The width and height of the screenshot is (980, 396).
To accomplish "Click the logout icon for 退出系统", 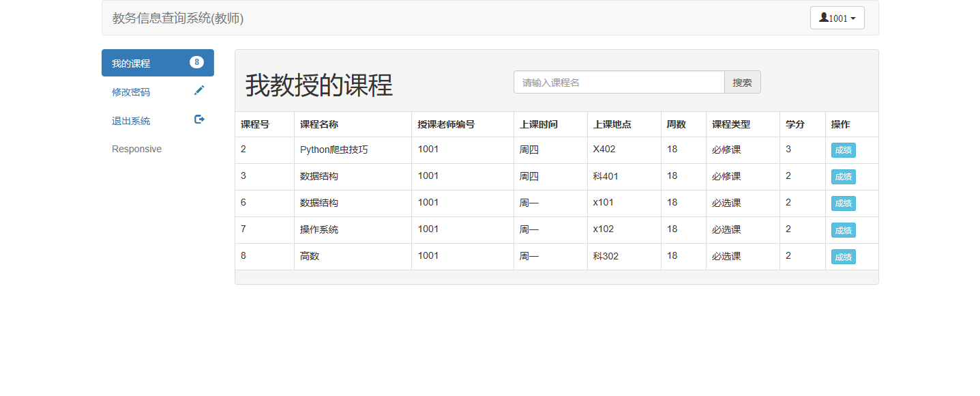I will [x=199, y=119].
